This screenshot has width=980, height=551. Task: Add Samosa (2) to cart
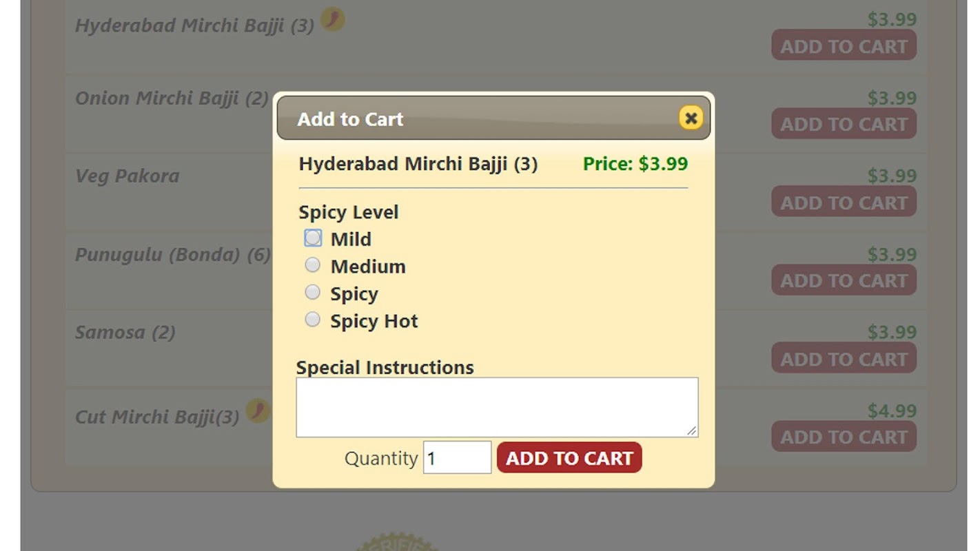click(844, 359)
